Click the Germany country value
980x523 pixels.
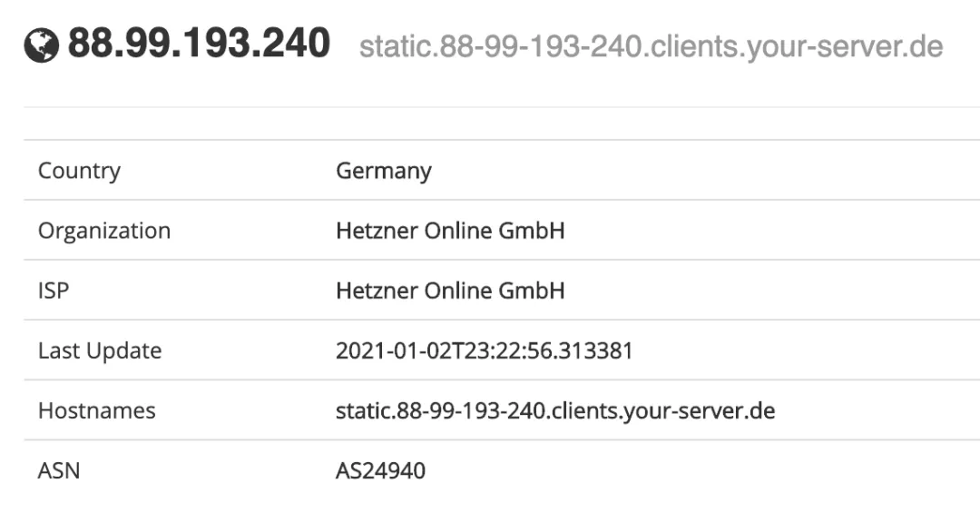(384, 171)
